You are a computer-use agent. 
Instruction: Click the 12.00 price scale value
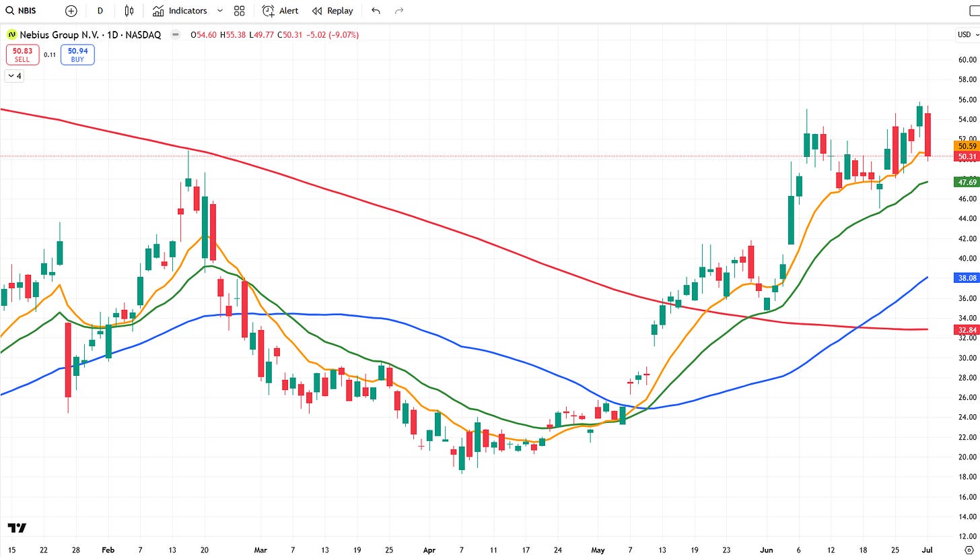click(967, 536)
